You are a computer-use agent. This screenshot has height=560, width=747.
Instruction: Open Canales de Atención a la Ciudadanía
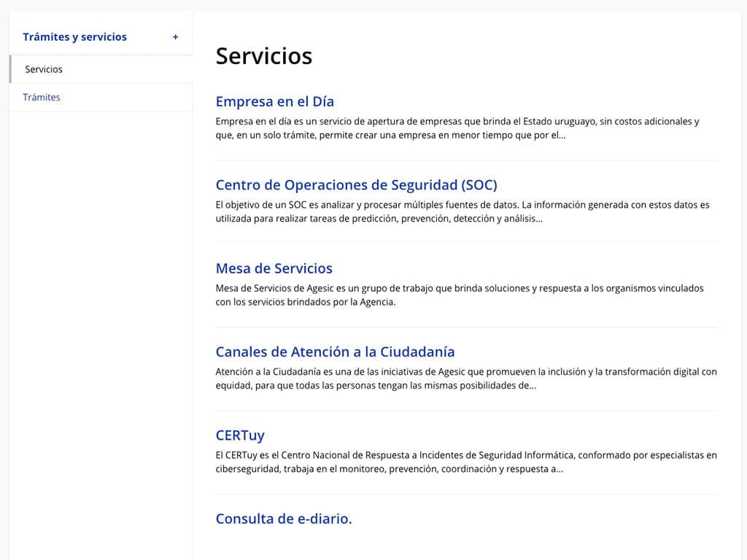pos(335,352)
